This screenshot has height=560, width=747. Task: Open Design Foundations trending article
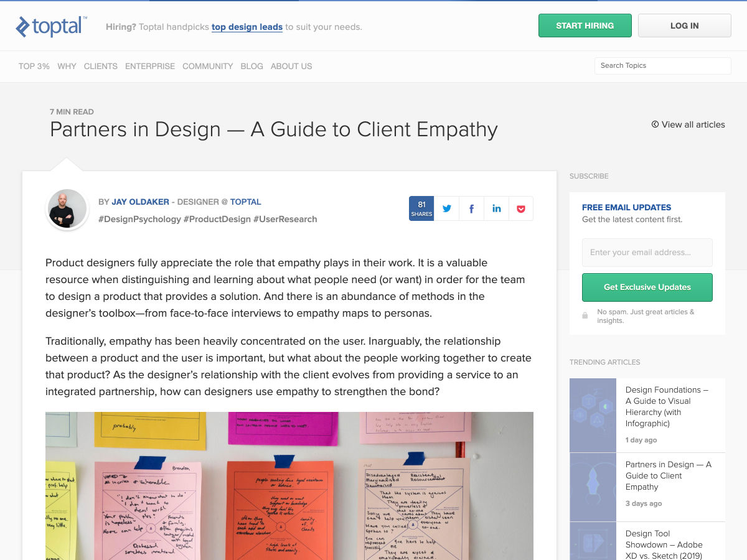click(x=667, y=406)
